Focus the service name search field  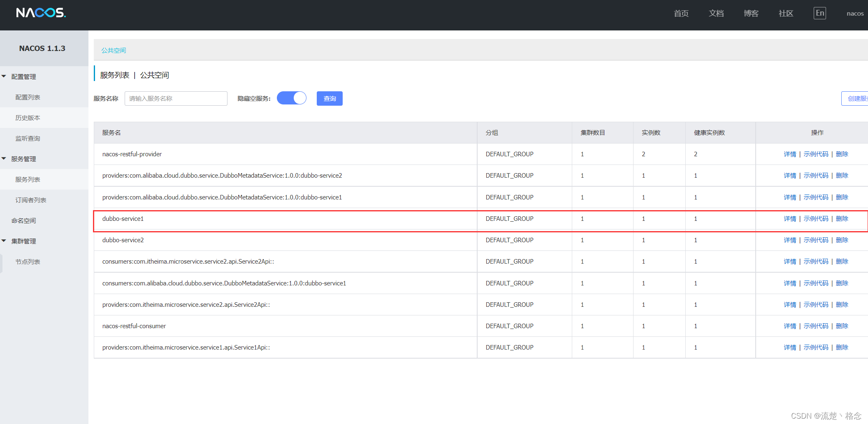pyautogui.click(x=176, y=98)
